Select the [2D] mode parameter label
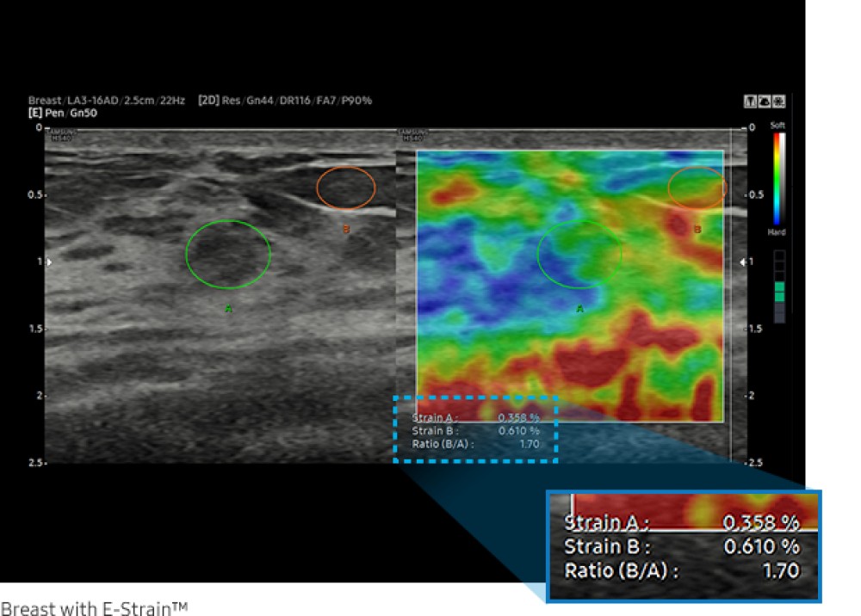Viewport: 861px width, 616px height. [209, 101]
